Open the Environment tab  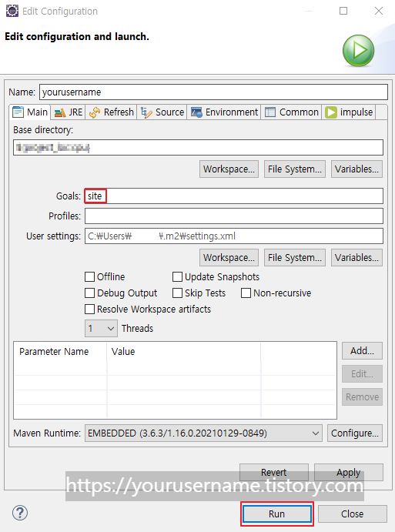(224, 112)
